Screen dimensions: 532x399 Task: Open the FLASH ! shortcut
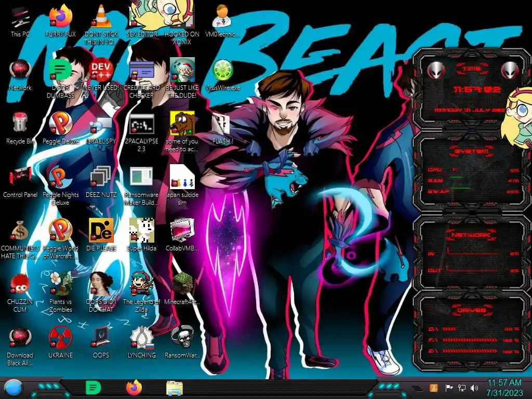click(x=222, y=129)
